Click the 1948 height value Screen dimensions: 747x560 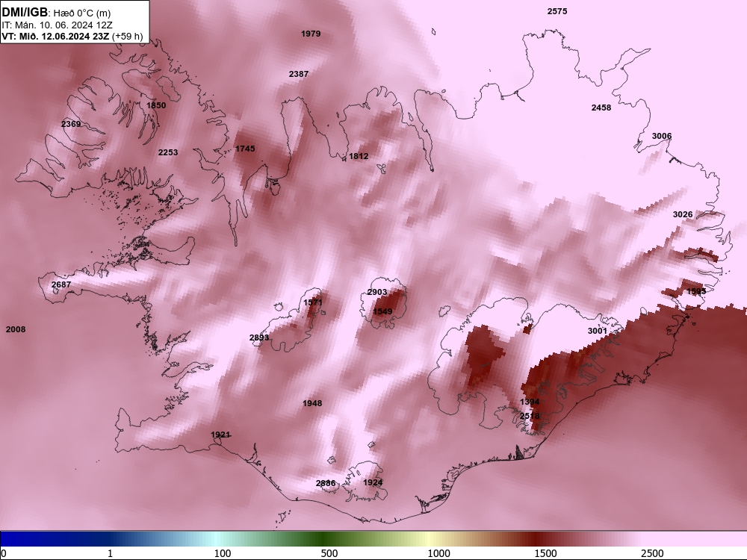[312, 404]
